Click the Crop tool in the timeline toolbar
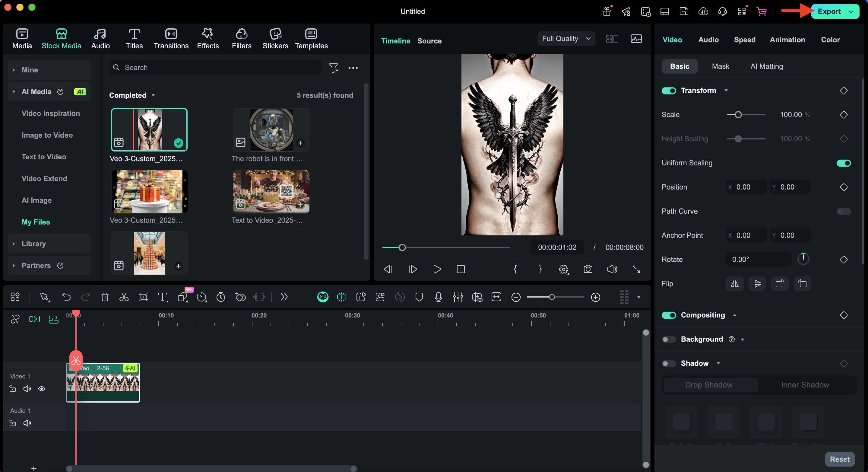 143,297
